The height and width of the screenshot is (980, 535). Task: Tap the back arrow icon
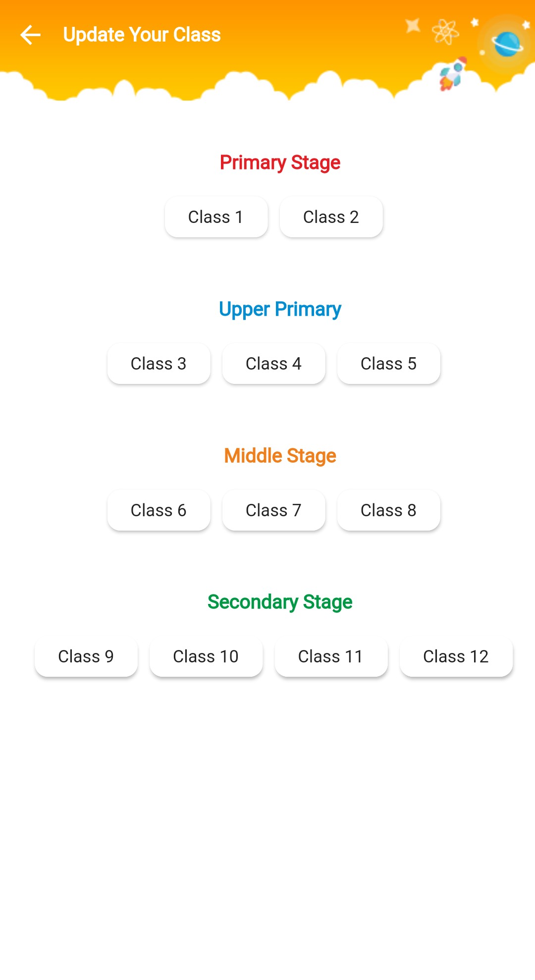(x=30, y=35)
